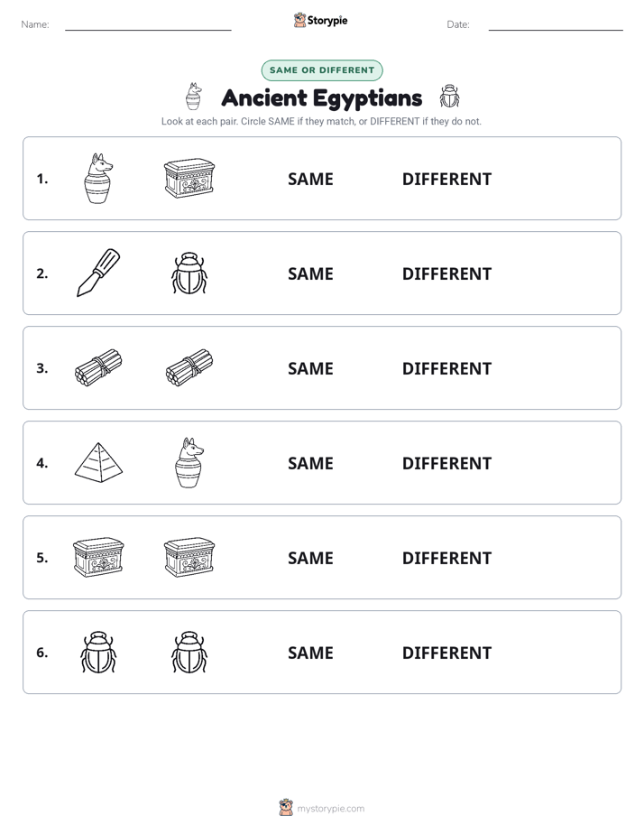Open the mystorypie.com footer link
Screen dimensions: 644x834
coord(322,808)
